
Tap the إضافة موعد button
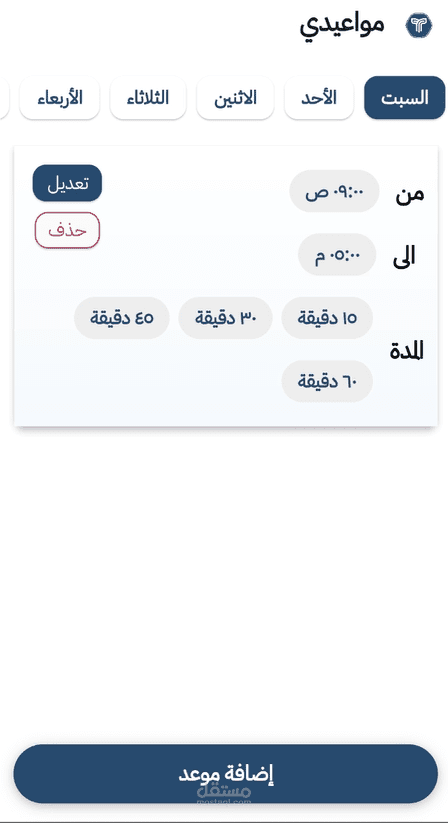click(x=226, y=774)
